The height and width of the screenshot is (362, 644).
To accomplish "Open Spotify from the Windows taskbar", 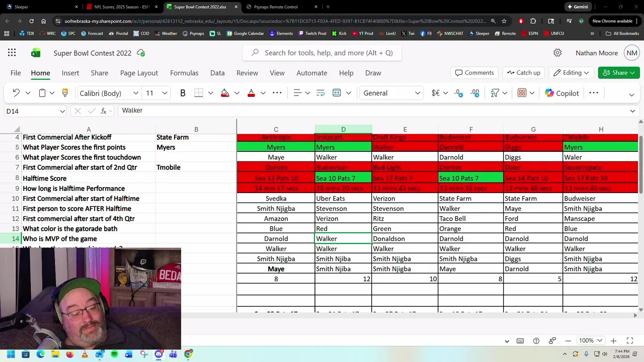I will click(x=114, y=354).
